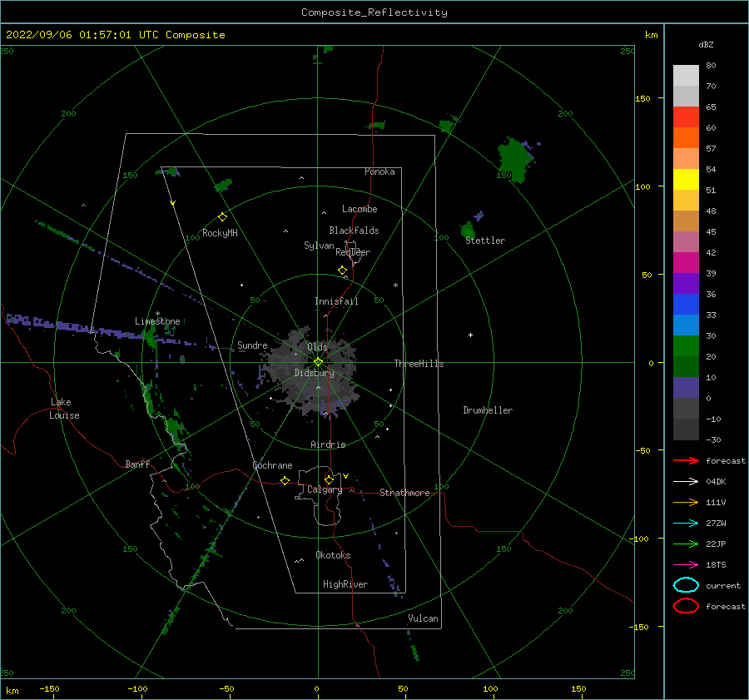This screenshot has width=749, height=700.
Task: Click the dBZ legend heading
Action: pyautogui.click(x=706, y=44)
